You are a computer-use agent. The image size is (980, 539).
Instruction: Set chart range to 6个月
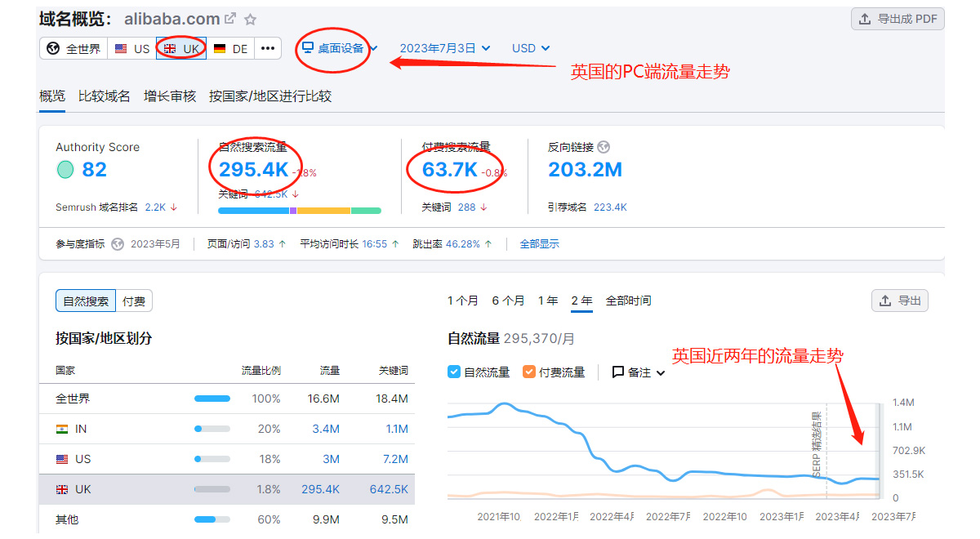pyautogui.click(x=508, y=301)
